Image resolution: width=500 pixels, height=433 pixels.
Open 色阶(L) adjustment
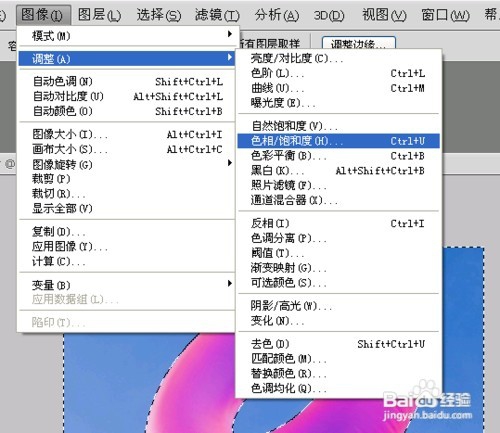339,73
